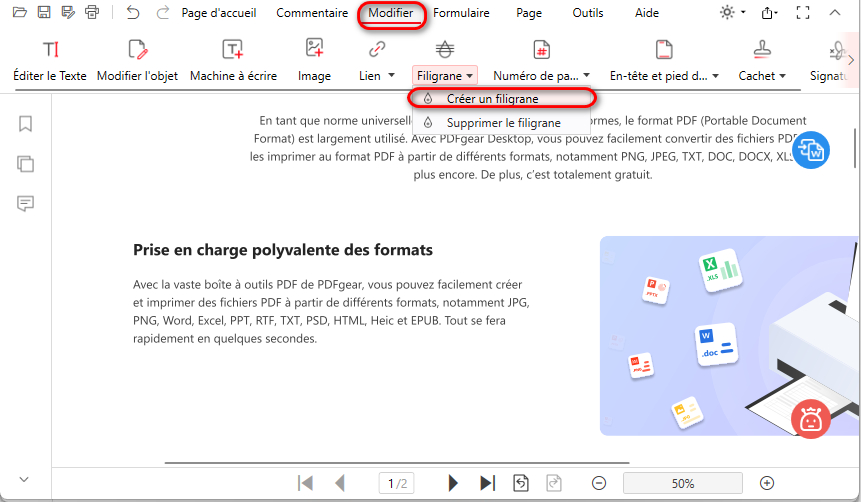The image size is (861, 502).
Task: Switch to the Page d'accueil tab
Action: click(219, 13)
